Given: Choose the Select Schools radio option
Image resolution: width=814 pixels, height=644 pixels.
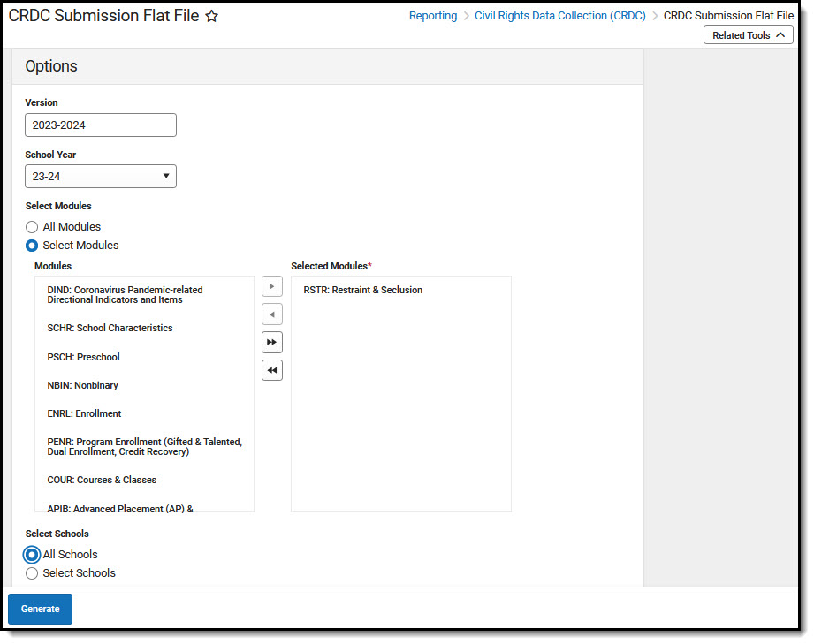Looking at the screenshot, I should [32, 573].
